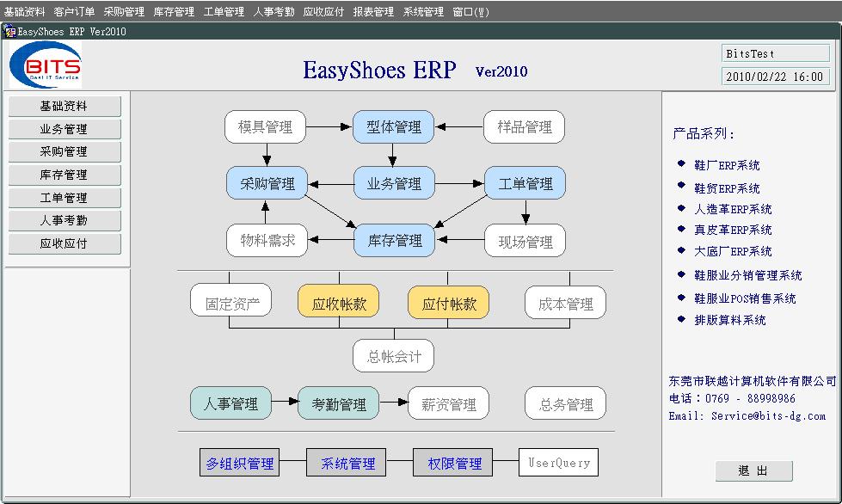This screenshot has height=504, width=842.
Task: Click the 鞋服业POS销售系统 product link
Action: pos(745,298)
